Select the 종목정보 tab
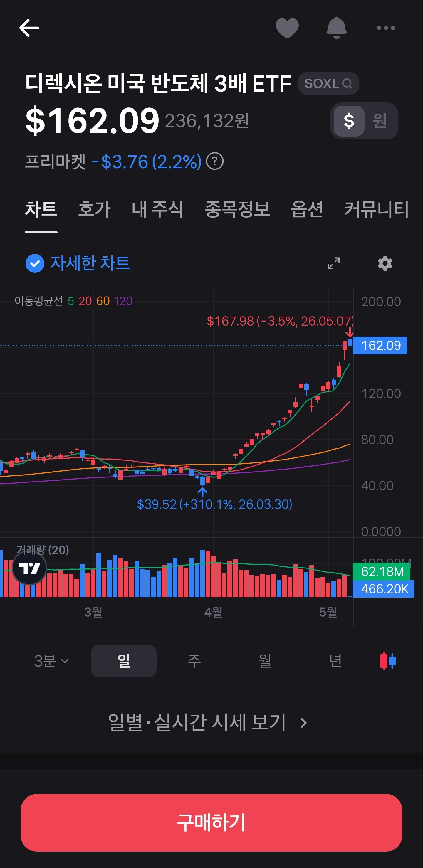This screenshot has height=868, width=423. coord(237,209)
